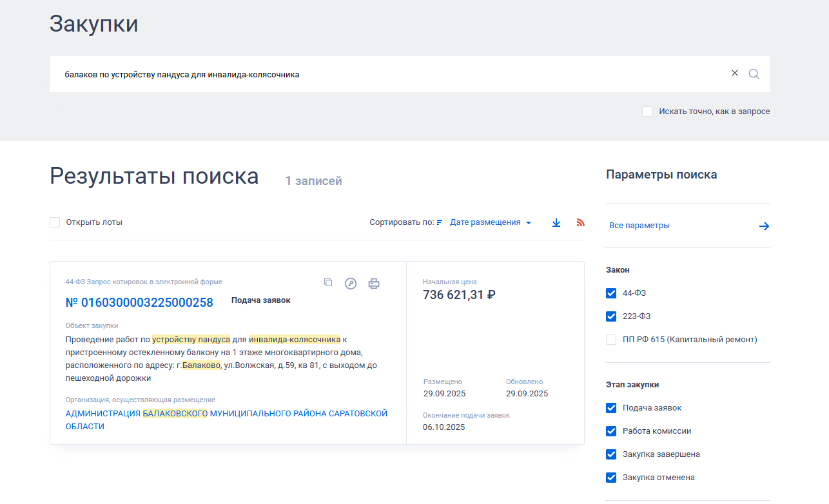Uncheck the 'Закупка отменена' stage filter

(611, 478)
